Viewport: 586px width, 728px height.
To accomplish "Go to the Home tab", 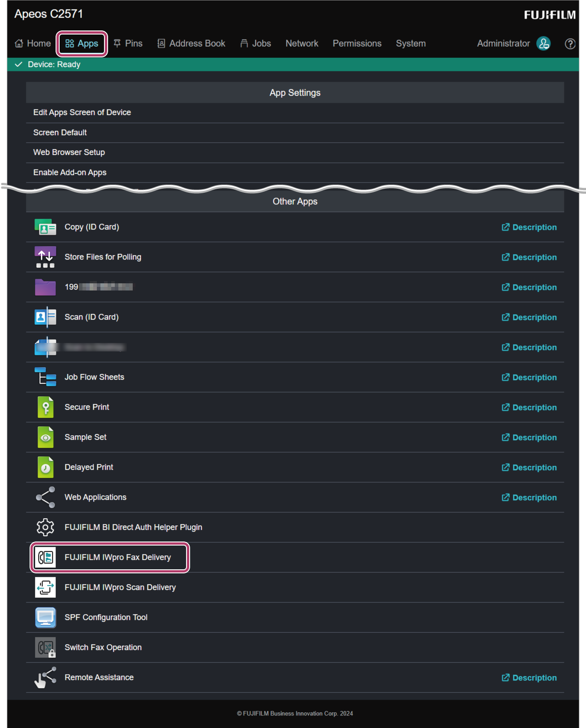I will (33, 43).
